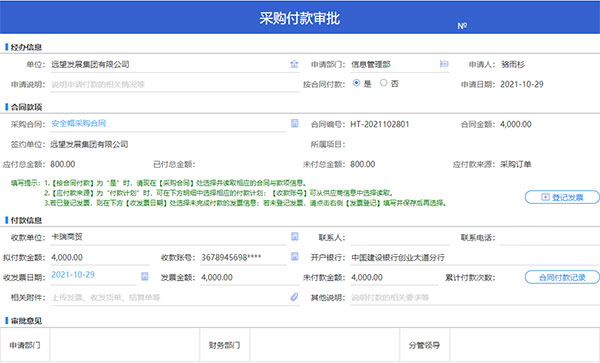Click 申请日期 value 2021-10-29

click(522, 85)
